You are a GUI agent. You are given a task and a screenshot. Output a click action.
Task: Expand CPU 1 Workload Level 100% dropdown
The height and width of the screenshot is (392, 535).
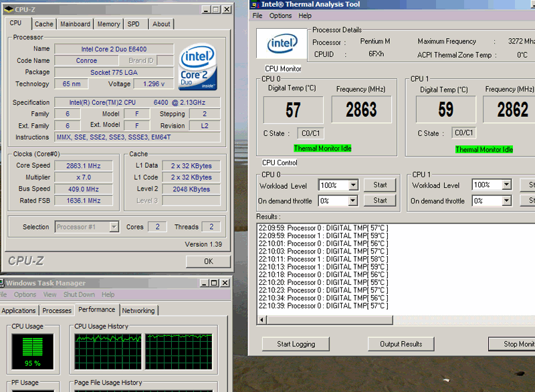click(507, 185)
